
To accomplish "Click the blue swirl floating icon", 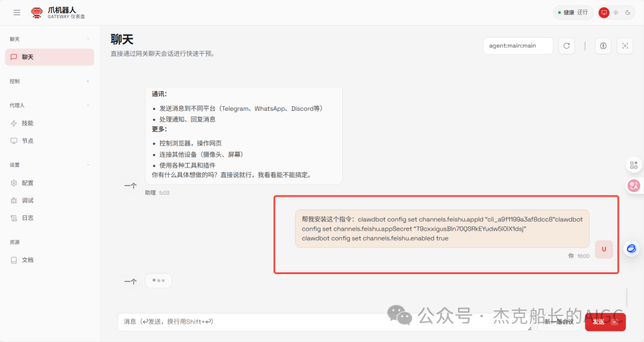I will pos(631,249).
